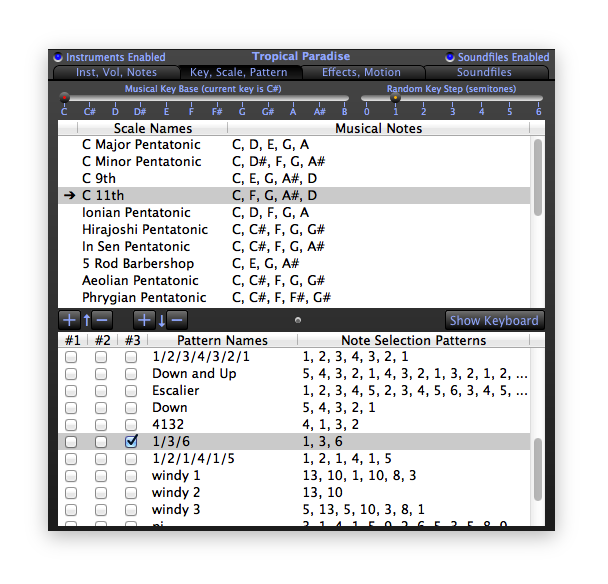Toggle the Instruments Enabled indicator
The image size is (608, 584).
coord(58,57)
